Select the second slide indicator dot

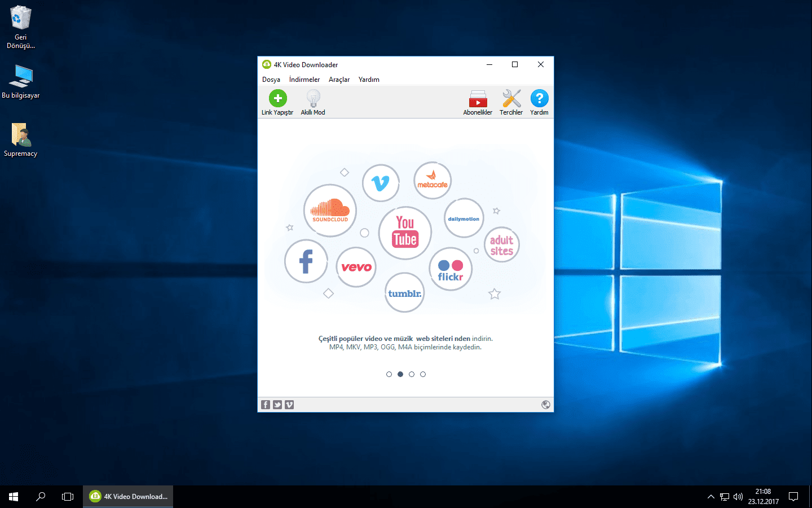pyautogui.click(x=400, y=374)
